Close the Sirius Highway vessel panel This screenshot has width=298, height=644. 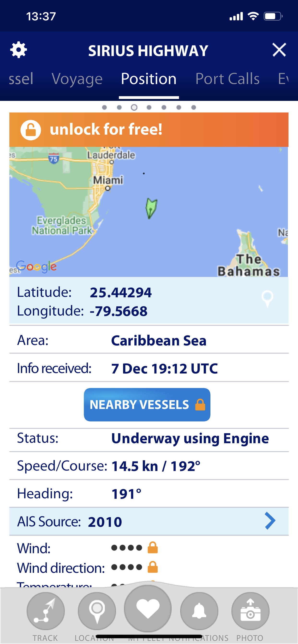[x=279, y=50]
